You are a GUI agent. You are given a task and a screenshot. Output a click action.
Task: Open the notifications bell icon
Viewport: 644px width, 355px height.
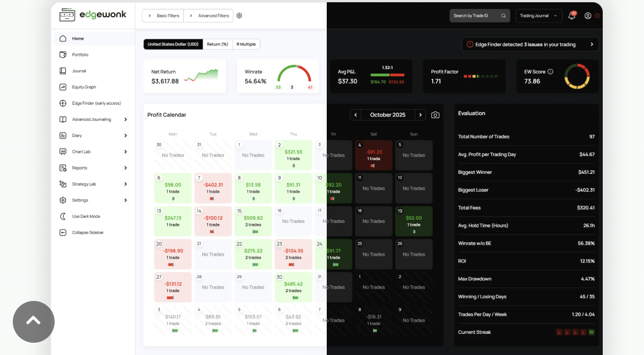pyautogui.click(x=572, y=16)
